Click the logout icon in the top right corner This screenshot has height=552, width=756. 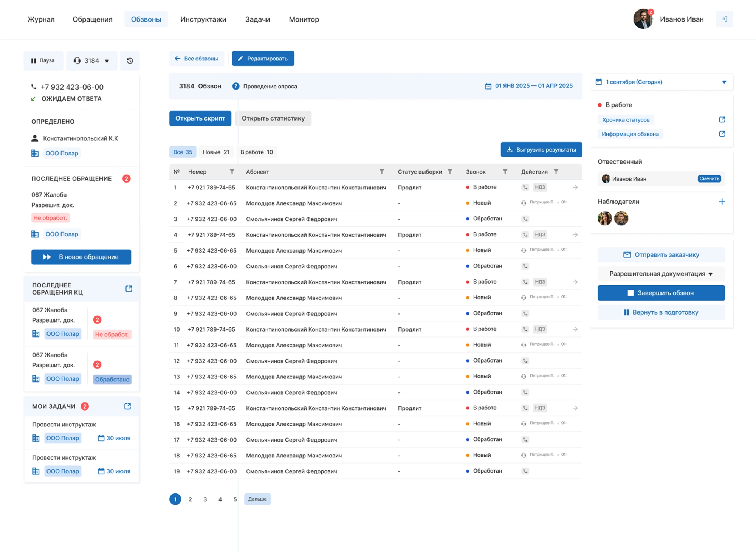coord(725,19)
